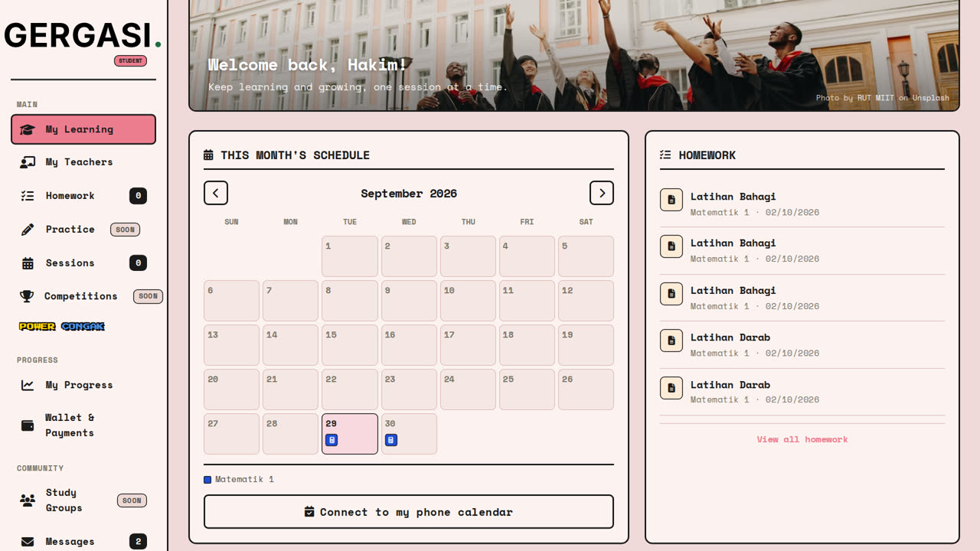Open the Power Congak logo
This screenshot has height=551, width=980.
coord(62,327)
